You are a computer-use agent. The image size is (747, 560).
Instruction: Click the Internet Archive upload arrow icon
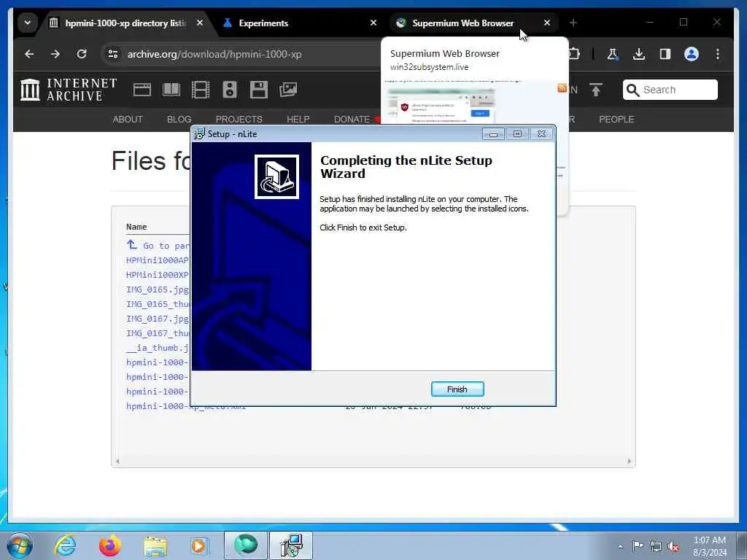595,90
